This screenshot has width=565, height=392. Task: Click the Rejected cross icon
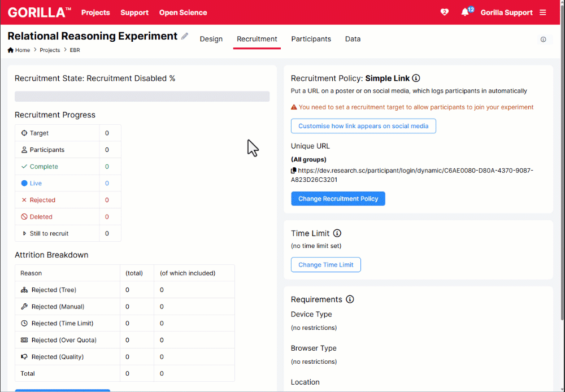click(24, 200)
